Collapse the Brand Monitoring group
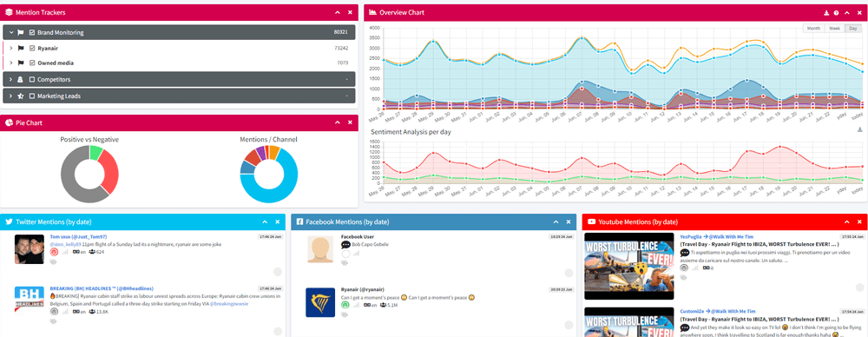The width and height of the screenshot is (868, 337). click(x=11, y=33)
